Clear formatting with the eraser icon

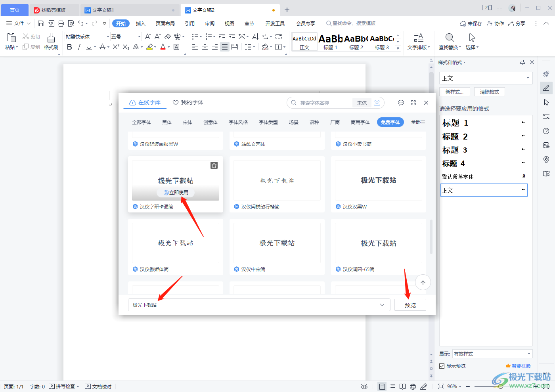point(168,36)
